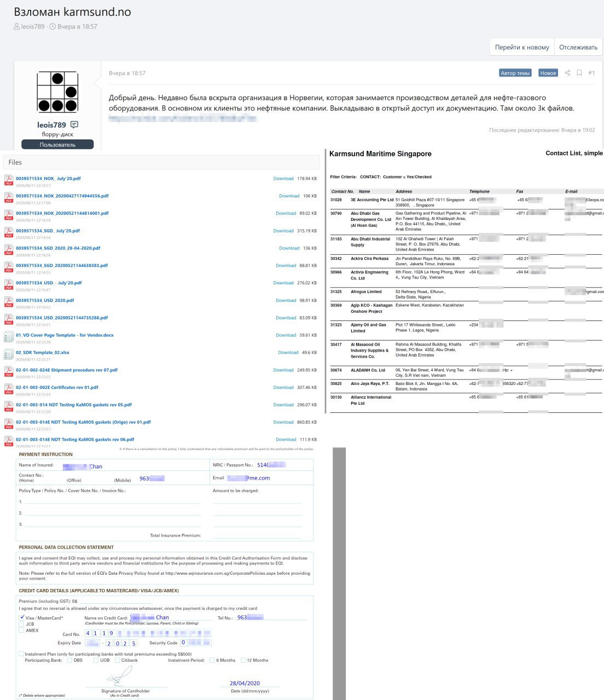Click the PDF icon for 0039571534_NOK_20200521144814001.pdf
Image resolution: width=604 pixels, height=700 pixels.
point(9,215)
